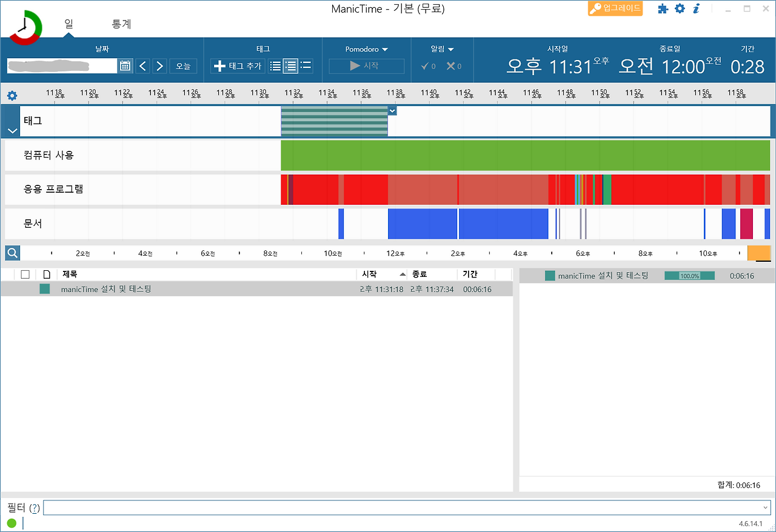This screenshot has width=776, height=532.
Task: Expand the filter field dropdown arrow
Action: [x=765, y=508]
